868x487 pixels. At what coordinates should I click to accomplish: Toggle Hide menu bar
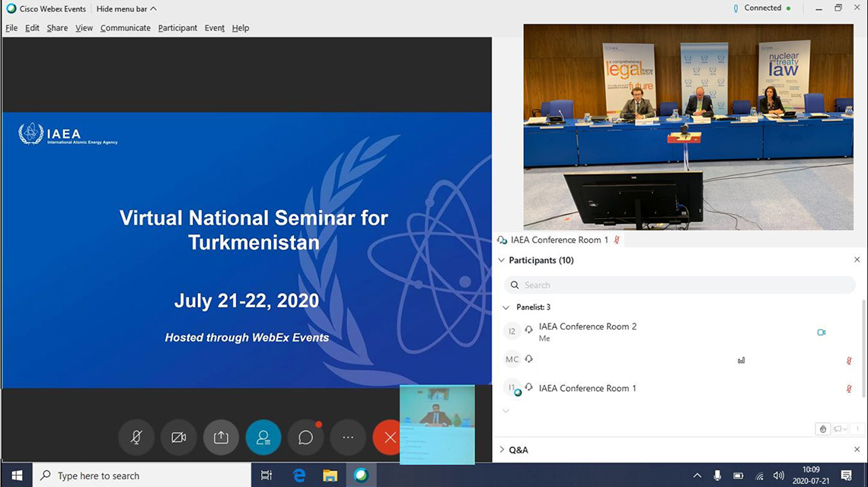coord(126,9)
